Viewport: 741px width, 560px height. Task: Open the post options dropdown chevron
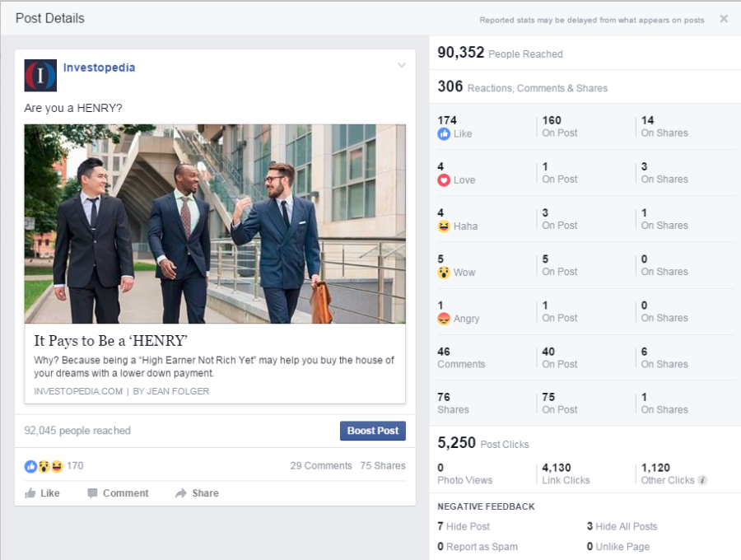click(x=401, y=66)
